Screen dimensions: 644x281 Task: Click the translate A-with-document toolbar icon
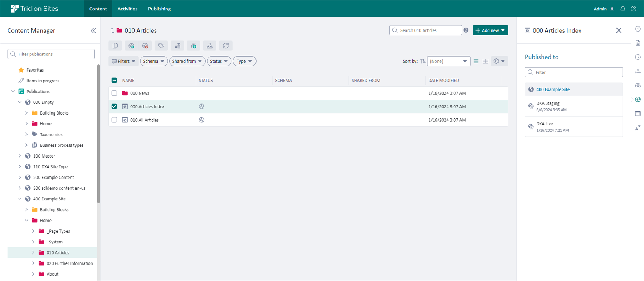[177, 46]
